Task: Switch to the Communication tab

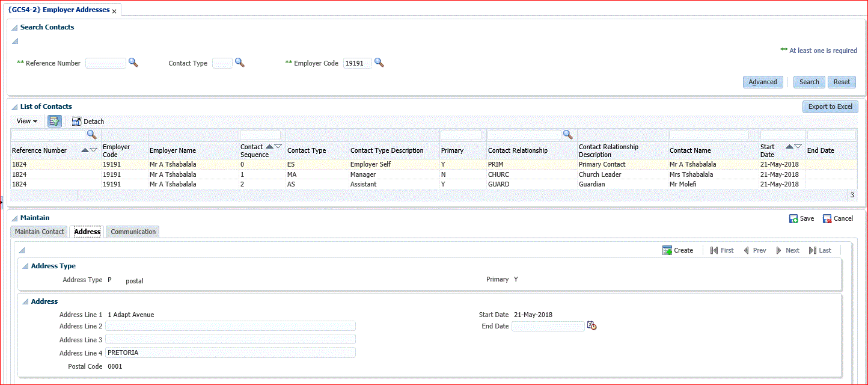Action: (x=133, y=232)
